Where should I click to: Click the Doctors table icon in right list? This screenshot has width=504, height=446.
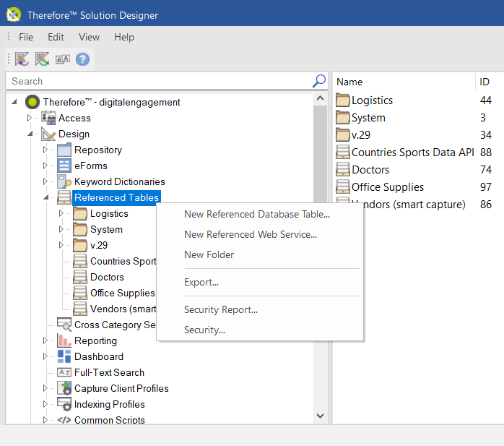click(x=343, y=169)
